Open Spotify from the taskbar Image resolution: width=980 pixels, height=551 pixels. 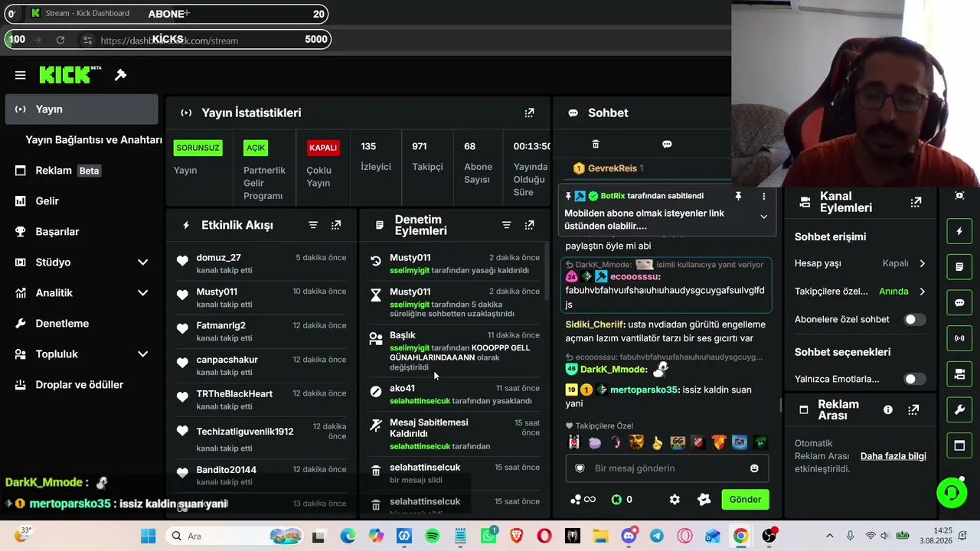point(432,536)
